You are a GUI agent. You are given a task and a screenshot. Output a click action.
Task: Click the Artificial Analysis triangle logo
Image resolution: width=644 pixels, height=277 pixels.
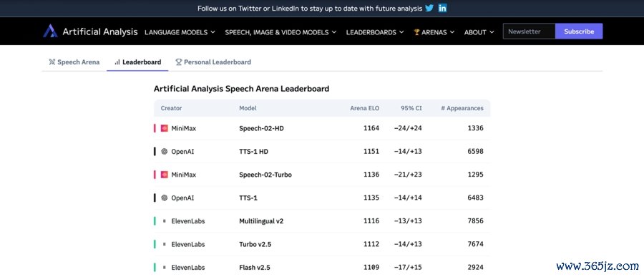pyautogui.click(x=50, y=31)
